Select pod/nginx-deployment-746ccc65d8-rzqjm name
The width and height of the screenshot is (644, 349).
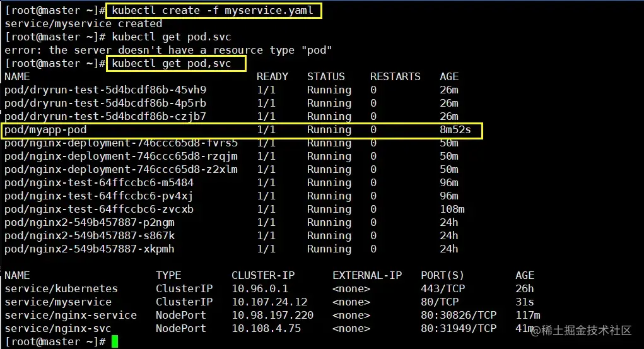[x=121, y=157]
